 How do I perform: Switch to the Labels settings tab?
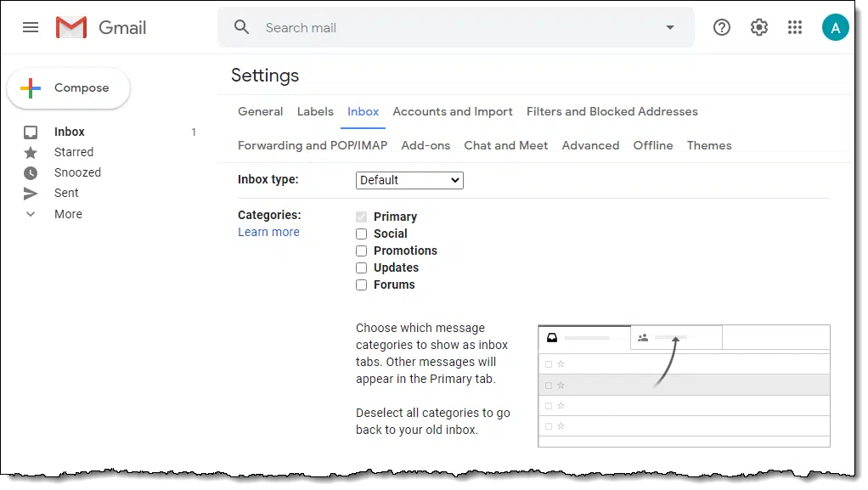pyautogui.click(x=315, y=112)
